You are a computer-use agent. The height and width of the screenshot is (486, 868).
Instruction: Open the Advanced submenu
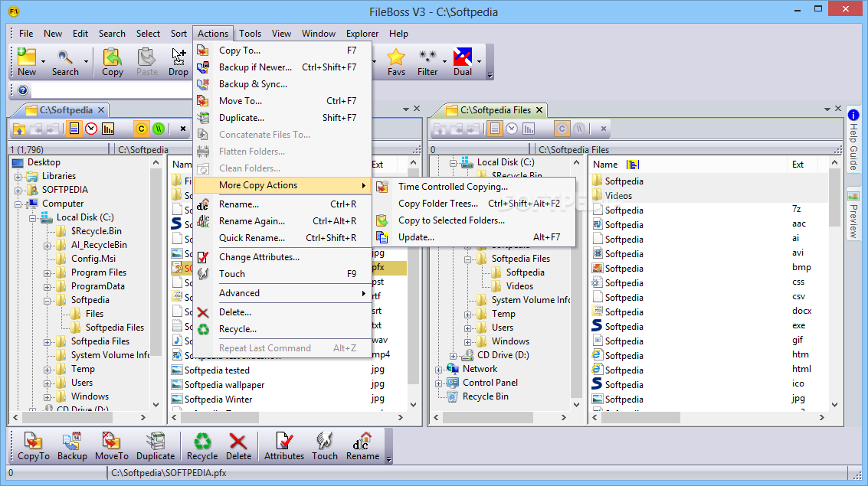[283, 293]
